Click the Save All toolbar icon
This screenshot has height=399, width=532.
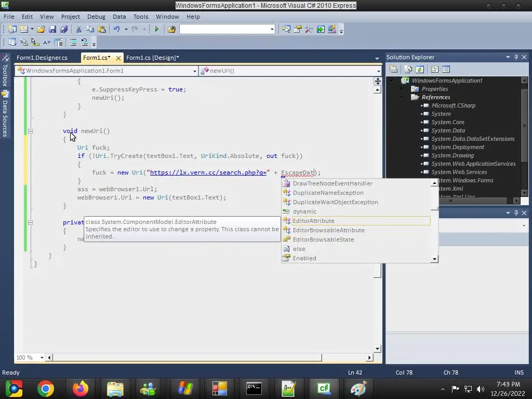click(64, 29)
